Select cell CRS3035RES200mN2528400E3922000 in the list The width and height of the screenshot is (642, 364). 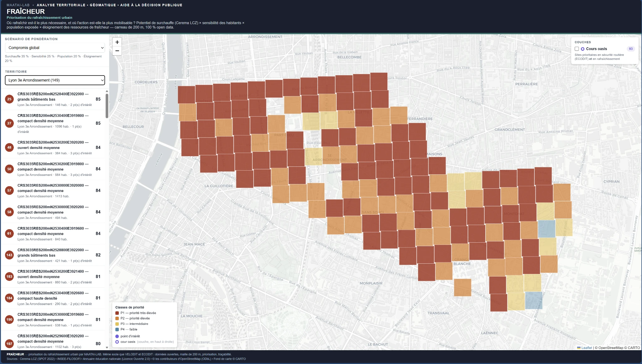point(53,99)
